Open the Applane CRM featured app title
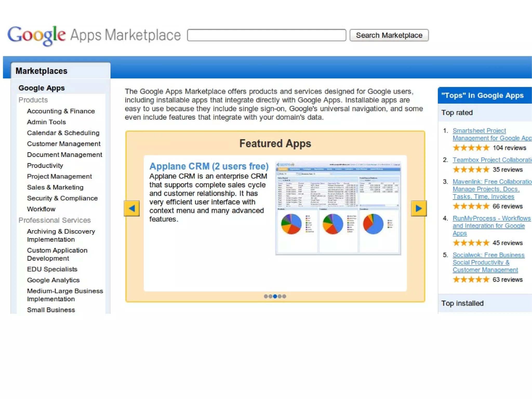The height and width of the screenshot is (399, 532). tap(209, 166)
